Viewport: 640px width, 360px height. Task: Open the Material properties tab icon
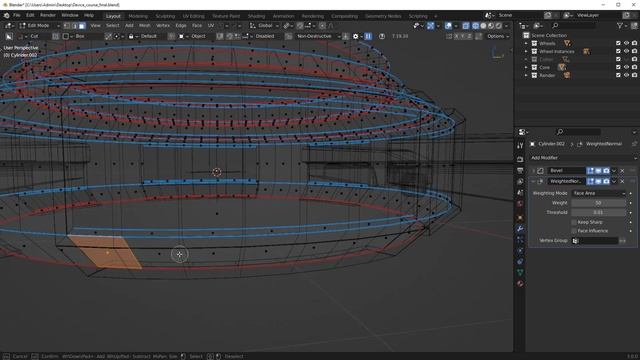tap(520, 283)
